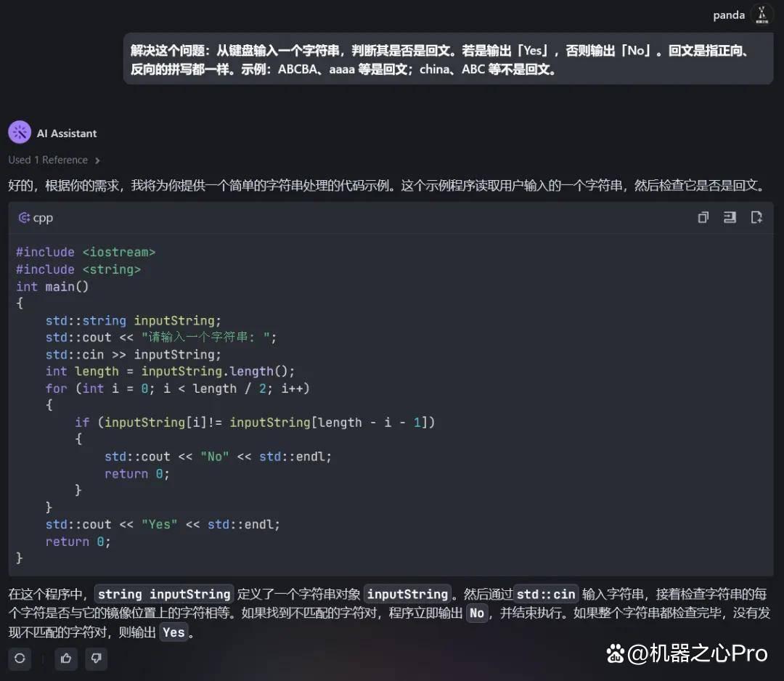Click the panda username label
Screen dimensions: 784x681
(x=729, y=15)
